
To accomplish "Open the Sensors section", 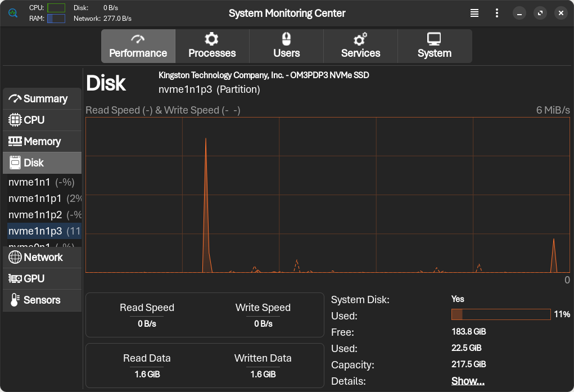I will [42, 300].
